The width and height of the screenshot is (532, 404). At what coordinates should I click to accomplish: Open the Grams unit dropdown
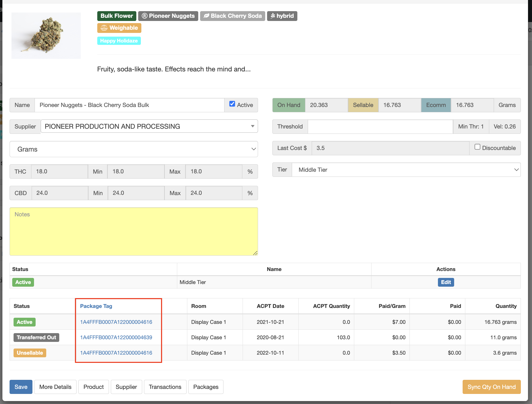click(134, 149)
